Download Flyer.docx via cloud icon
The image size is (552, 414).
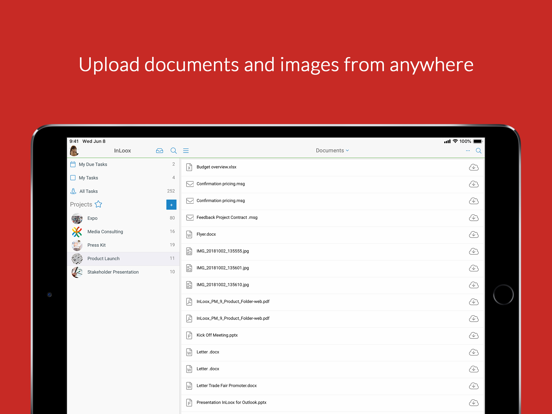[x=473, y=234]
